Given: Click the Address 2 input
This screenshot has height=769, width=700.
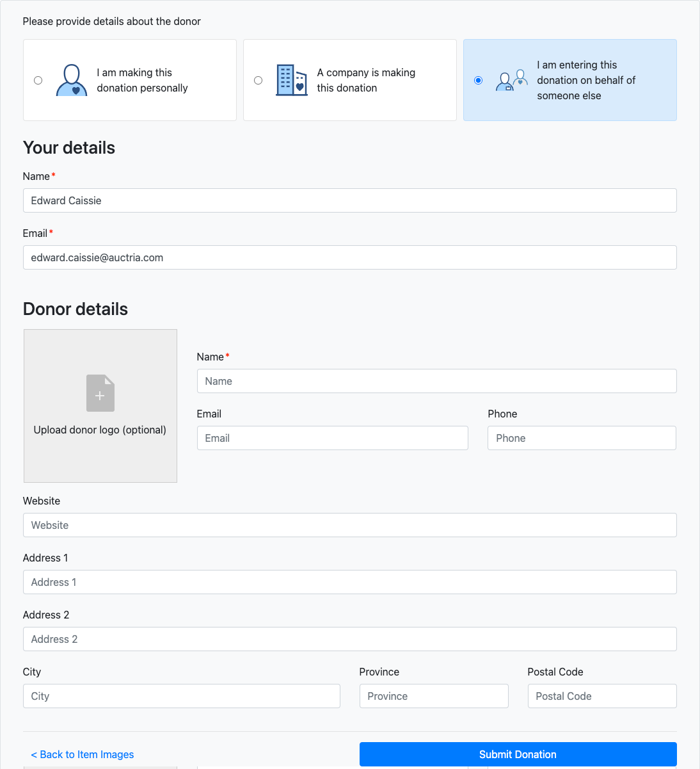Looking at the screenshot, I should pos(349,639).
